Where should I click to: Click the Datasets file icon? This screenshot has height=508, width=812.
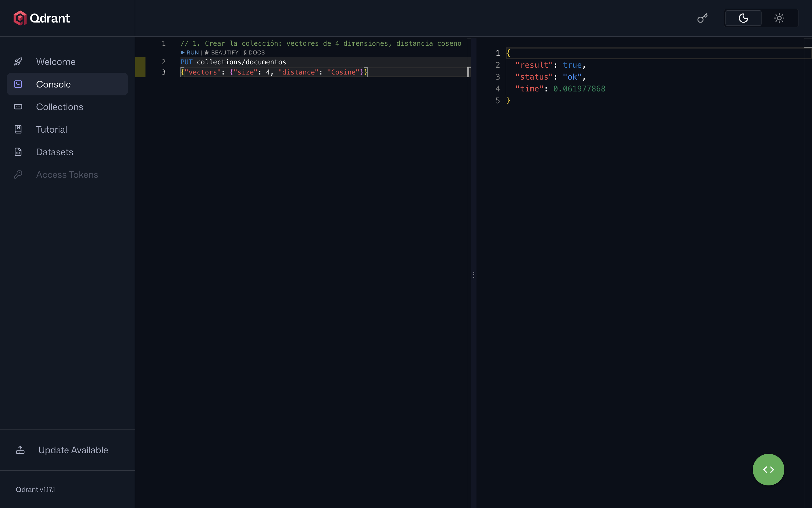coord(18,152)
